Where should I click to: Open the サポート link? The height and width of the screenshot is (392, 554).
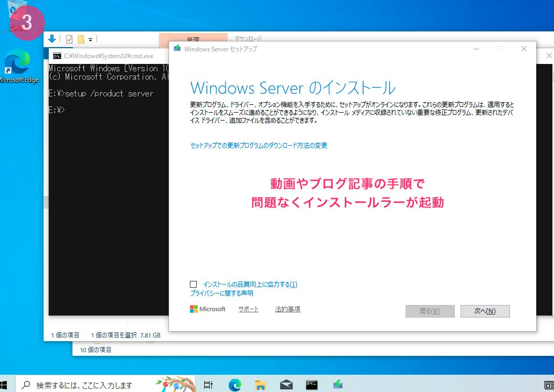(x=248, y=309)
